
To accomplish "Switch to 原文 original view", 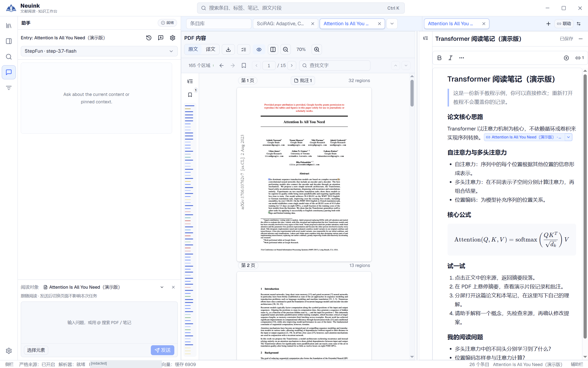I will 193,49.
